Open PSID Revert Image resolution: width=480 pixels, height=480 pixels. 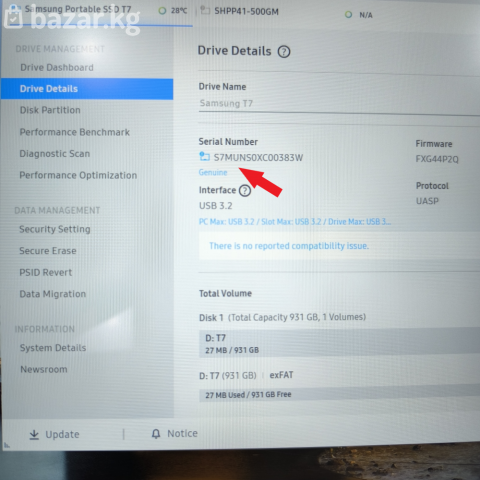click(46, 273)
